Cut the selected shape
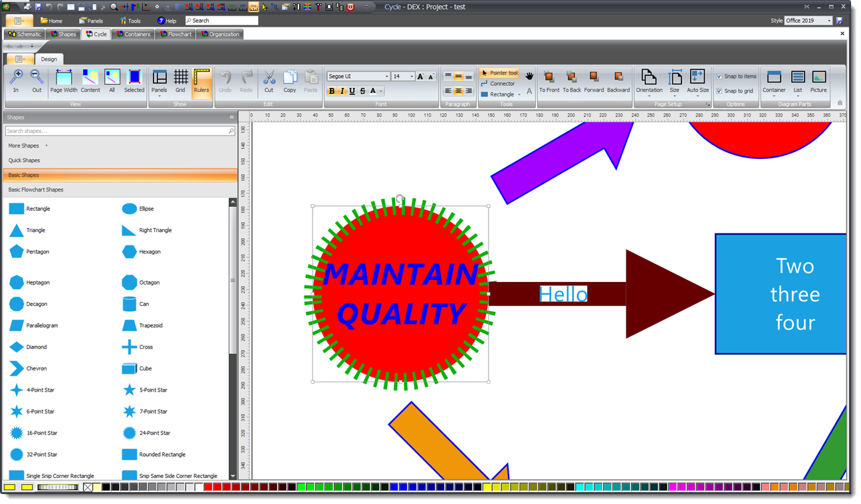Image resolution: width=861 pixels, height=504 pixels. click(269, 80)
